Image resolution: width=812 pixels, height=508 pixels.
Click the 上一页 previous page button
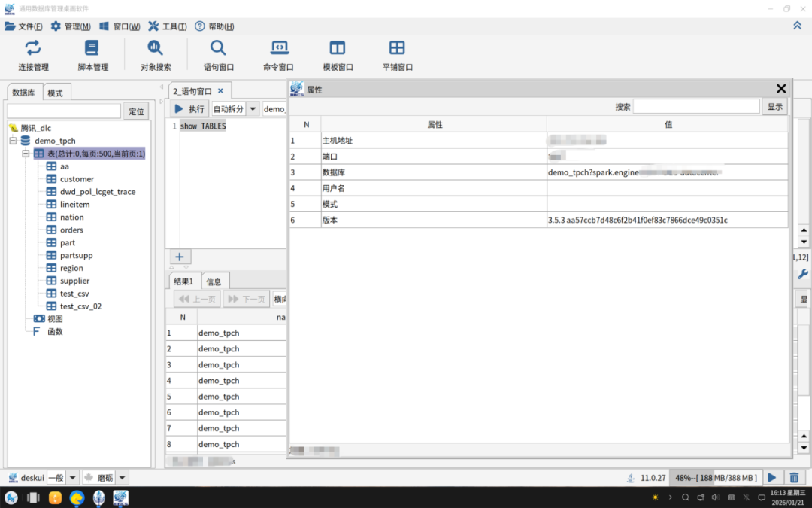(x=197, y=299)
